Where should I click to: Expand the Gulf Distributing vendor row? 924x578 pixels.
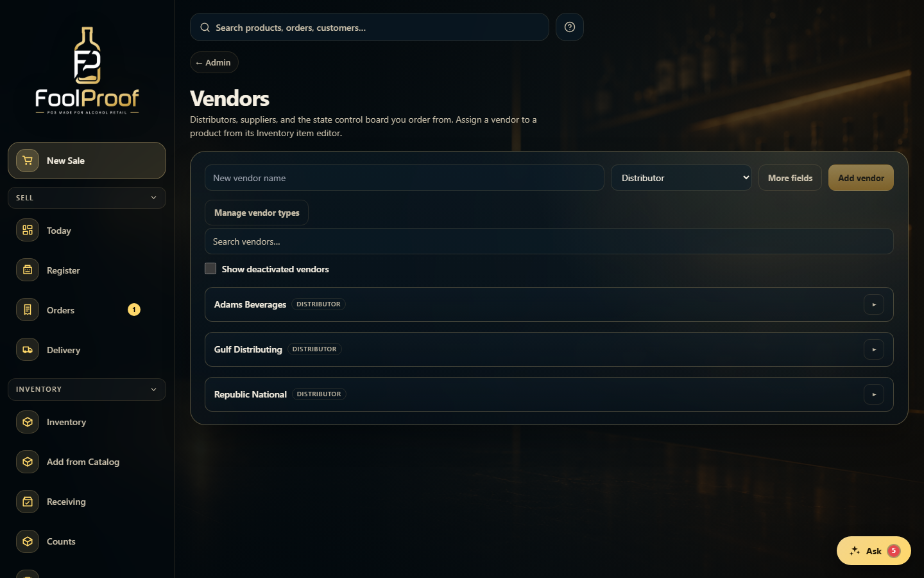click(874, 349)
